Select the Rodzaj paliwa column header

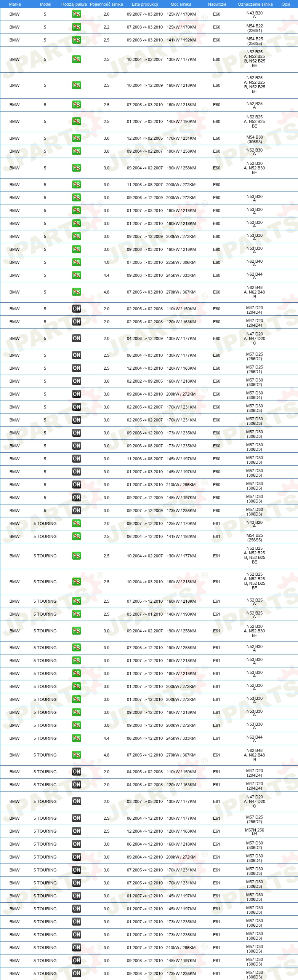tap(74, 4)
